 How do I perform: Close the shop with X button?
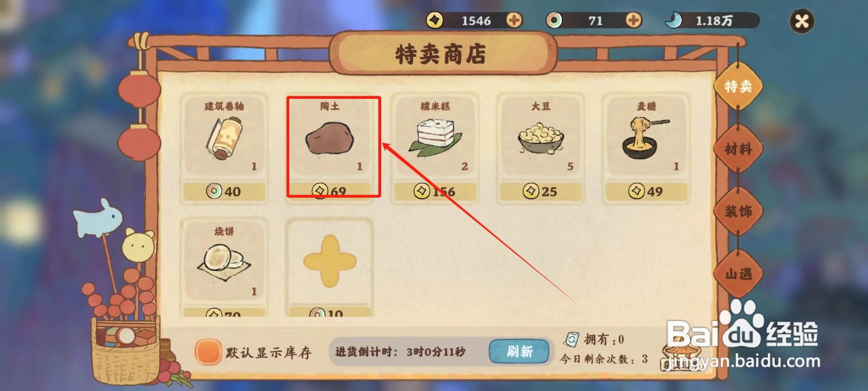[802, 21]
